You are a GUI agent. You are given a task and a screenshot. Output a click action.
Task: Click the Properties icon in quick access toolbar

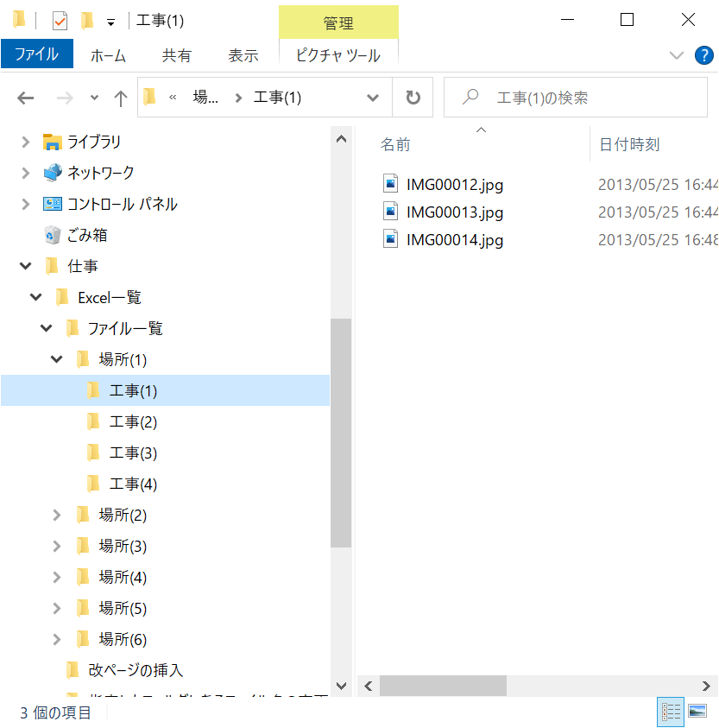click(x=60, y=21)
